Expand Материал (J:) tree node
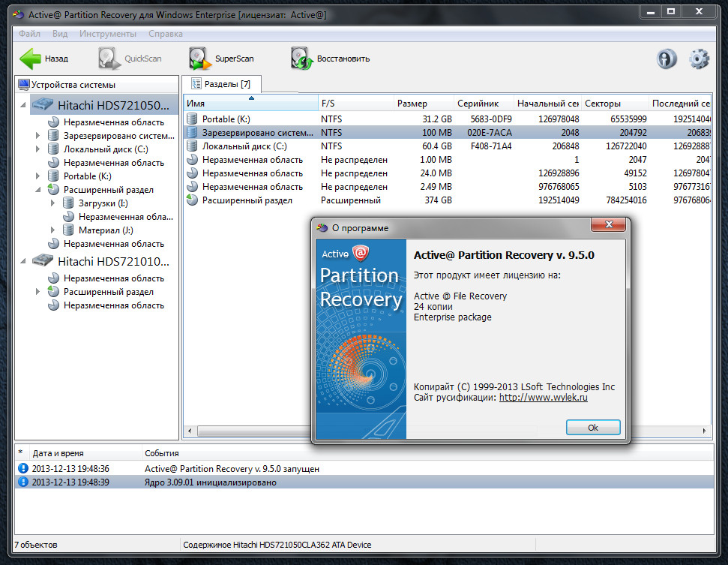The height and width of the screenshot is (565, 728). coord(52,230)
